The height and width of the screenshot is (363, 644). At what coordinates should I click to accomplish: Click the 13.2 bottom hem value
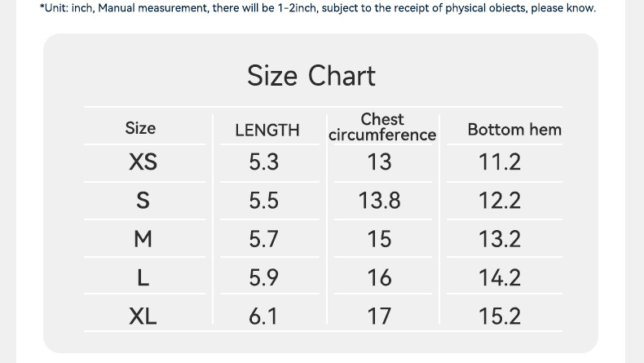coord(500,239)
